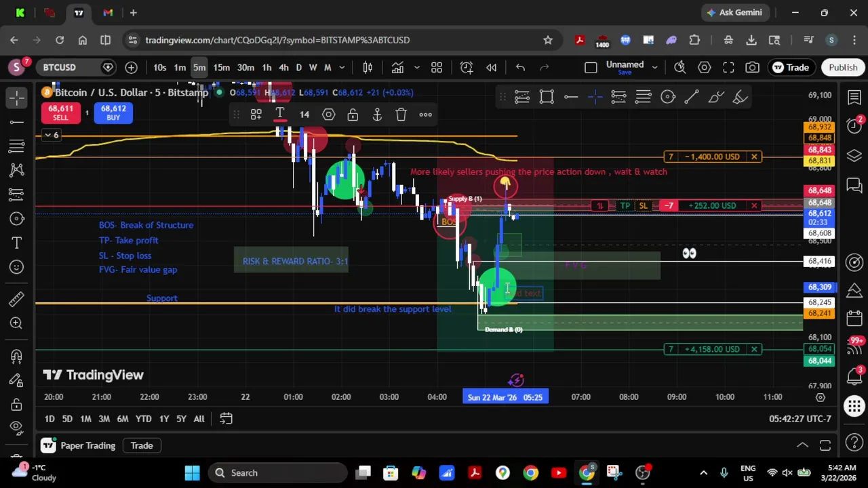
Task: Close the -1,400.00 USD order line
Action: [x=754, y=157]
